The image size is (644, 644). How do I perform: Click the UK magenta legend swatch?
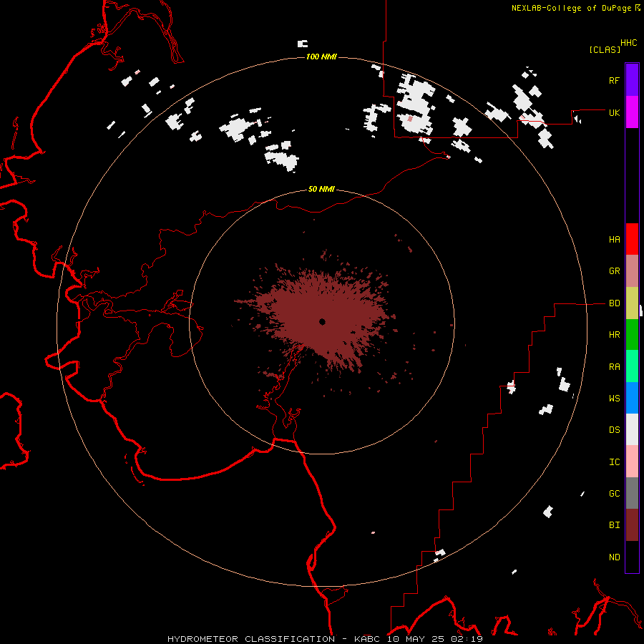[632, 112]
